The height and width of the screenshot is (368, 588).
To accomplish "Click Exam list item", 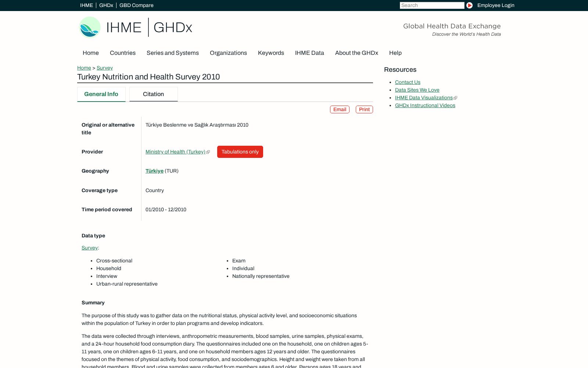I will [x=239, y=261].
